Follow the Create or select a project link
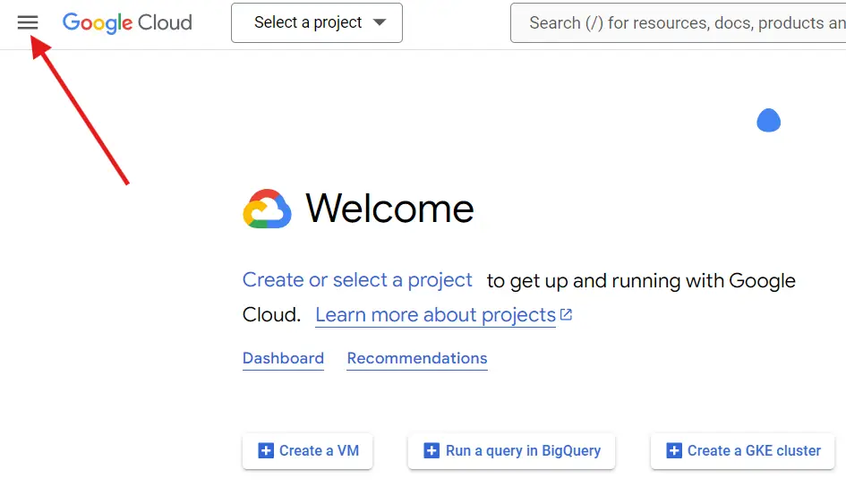Viewport: 846px width, 504px height. (x=357, y=280)
